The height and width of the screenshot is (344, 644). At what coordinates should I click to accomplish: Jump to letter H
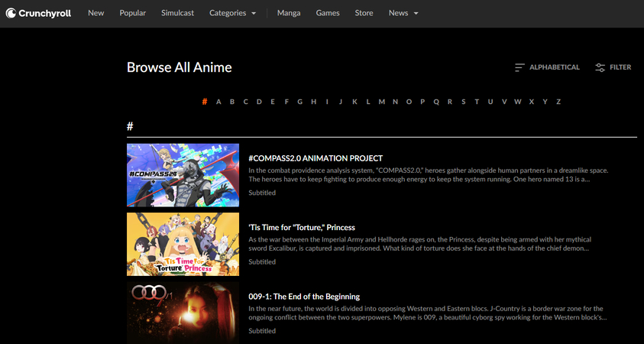pyautogui.click(x=314, y=102)
